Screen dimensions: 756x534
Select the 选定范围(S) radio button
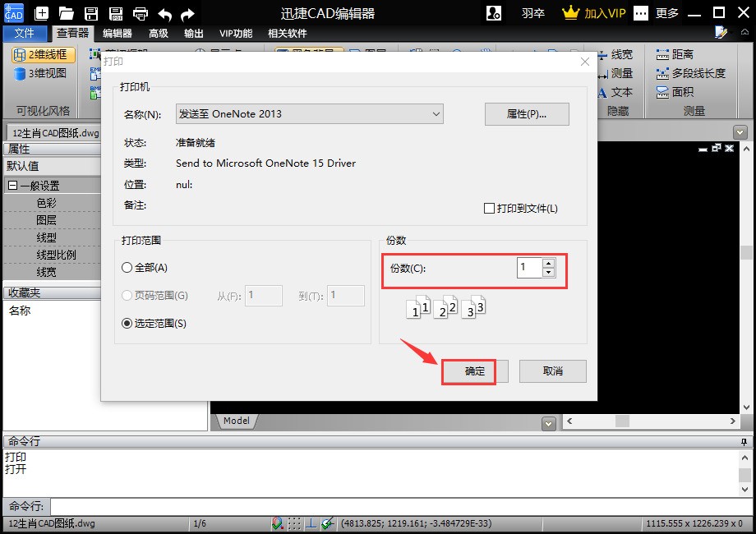[x=127, y=324]
